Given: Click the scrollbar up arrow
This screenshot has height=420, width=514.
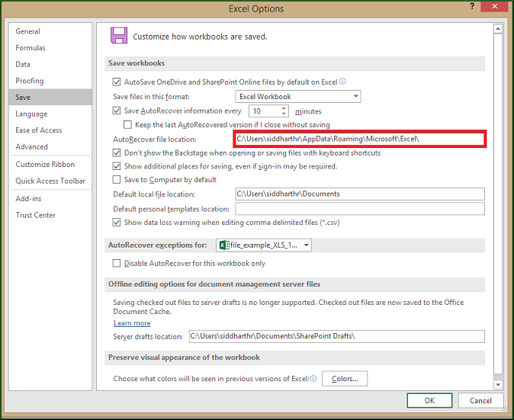Looking at the screenshot, I should pos(498,29).
